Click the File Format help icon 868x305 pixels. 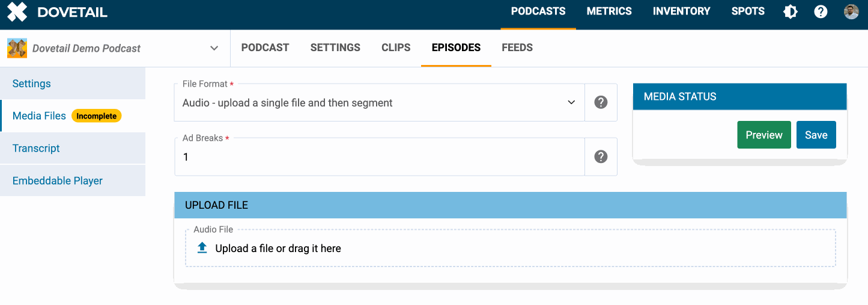coord(601,102)
